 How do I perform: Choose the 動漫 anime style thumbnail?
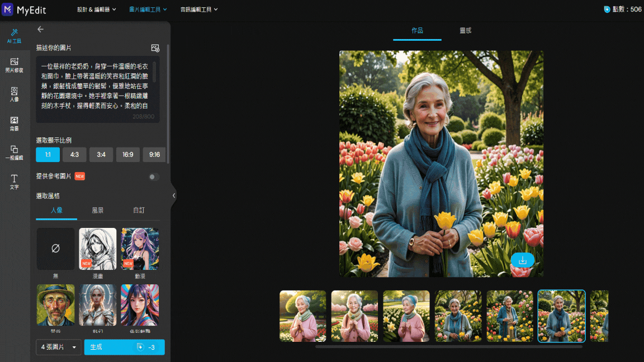[140, 249]
